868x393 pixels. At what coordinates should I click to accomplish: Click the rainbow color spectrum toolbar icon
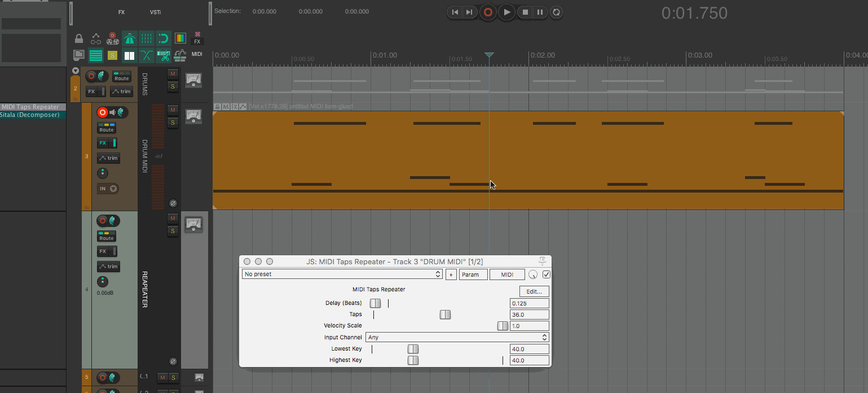coord(180,39)
